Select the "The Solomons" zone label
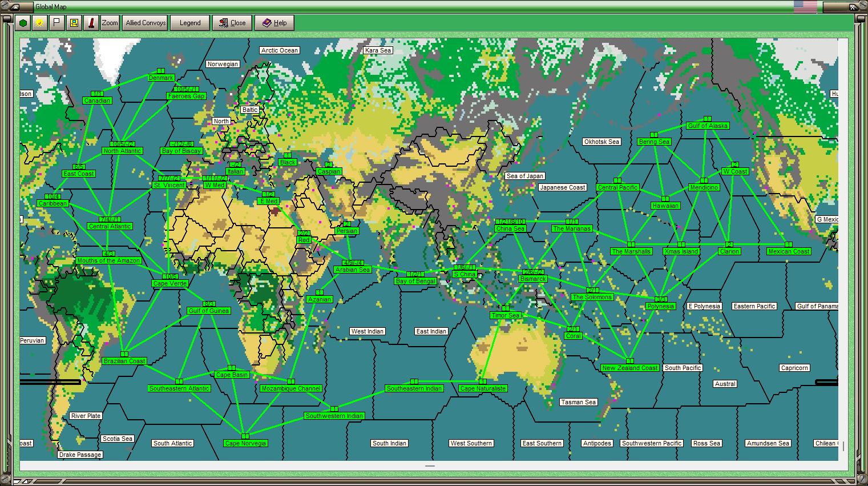 pos(592,297)
